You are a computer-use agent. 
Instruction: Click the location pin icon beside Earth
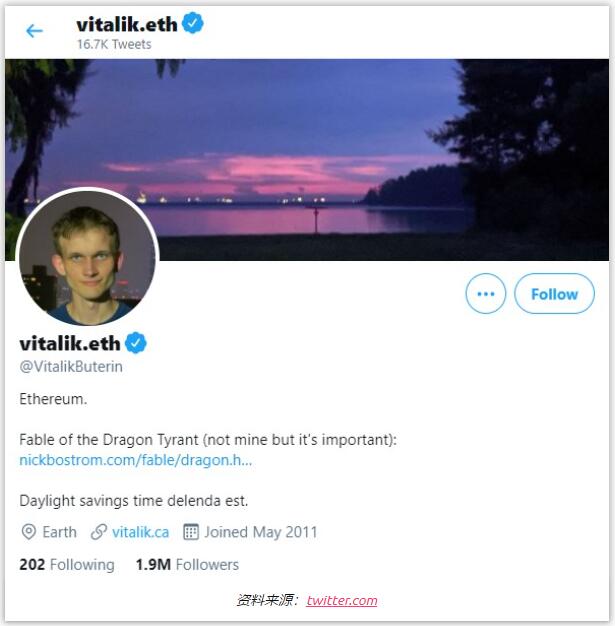tap(29, 532)
